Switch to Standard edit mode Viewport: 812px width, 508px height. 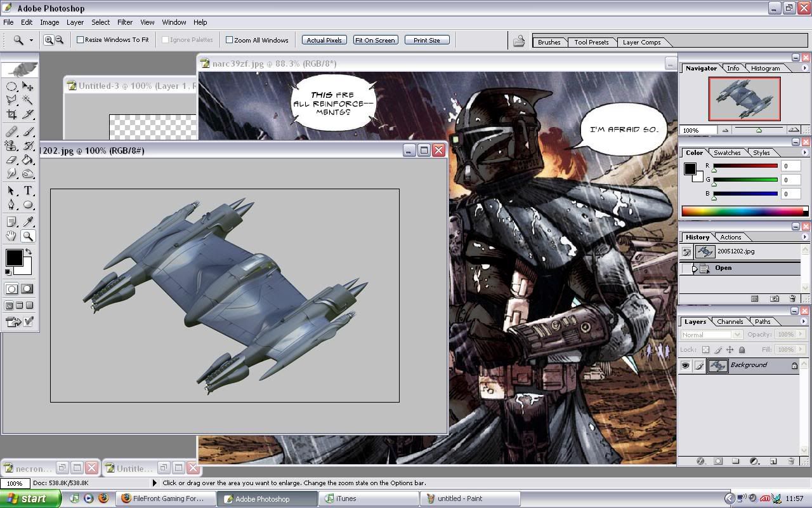click(x=11, y=289)
